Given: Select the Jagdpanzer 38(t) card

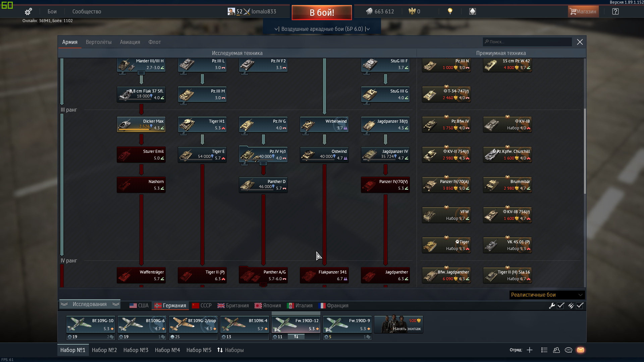Looking at the screenshot, I should pyautogui.click(x=385, y=124).
